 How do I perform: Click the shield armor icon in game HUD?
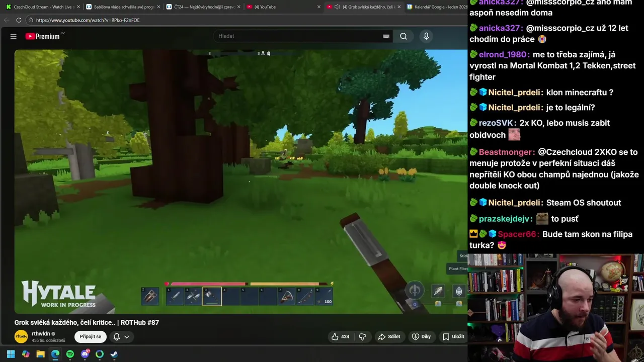pos(459,291)
